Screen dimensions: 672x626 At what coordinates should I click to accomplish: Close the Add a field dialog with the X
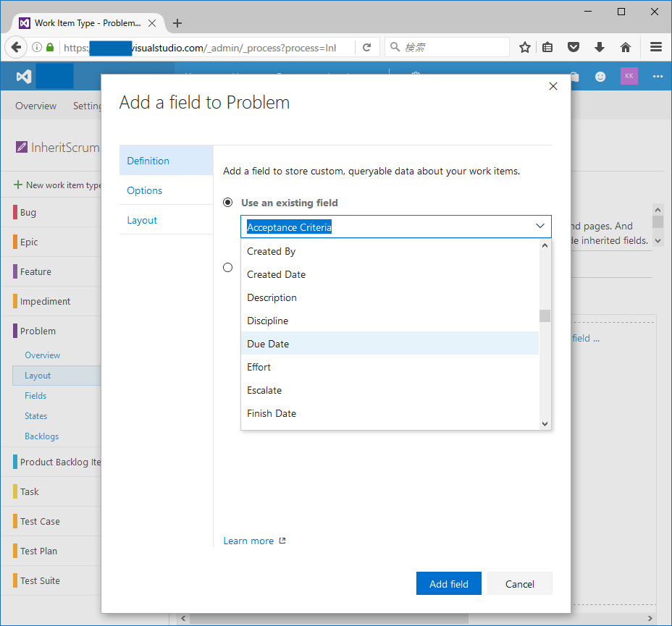click(553, 86)
